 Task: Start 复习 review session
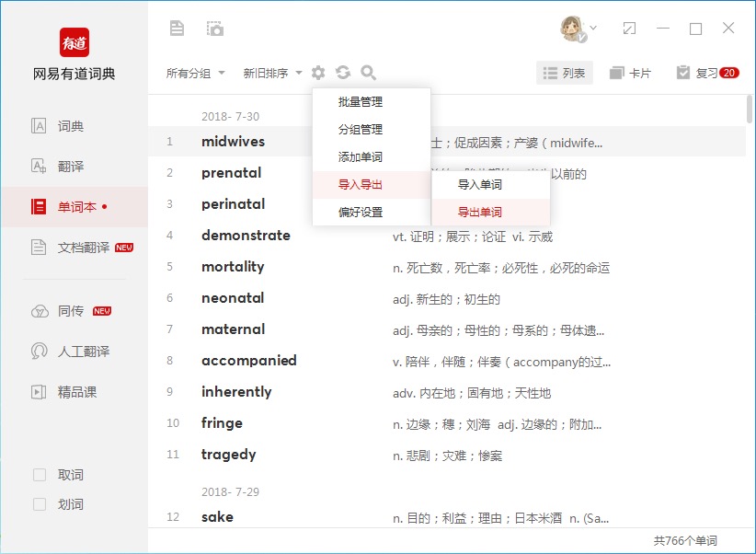706,73
